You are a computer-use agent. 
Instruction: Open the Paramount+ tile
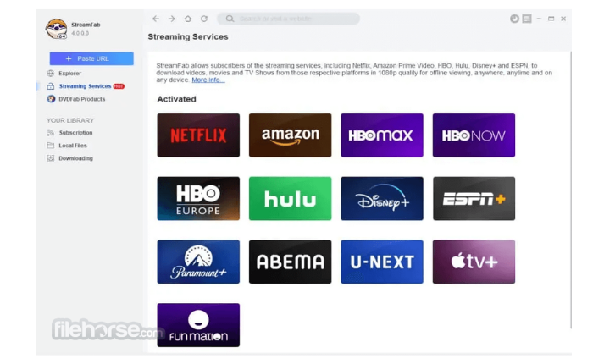(x=198, y=262)
